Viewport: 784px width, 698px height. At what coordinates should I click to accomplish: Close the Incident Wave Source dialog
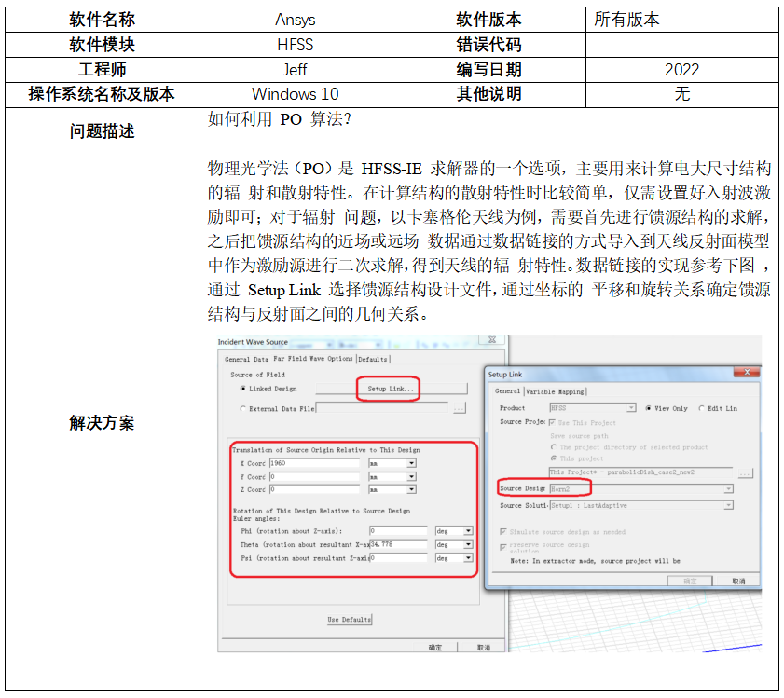coord(492,341)
